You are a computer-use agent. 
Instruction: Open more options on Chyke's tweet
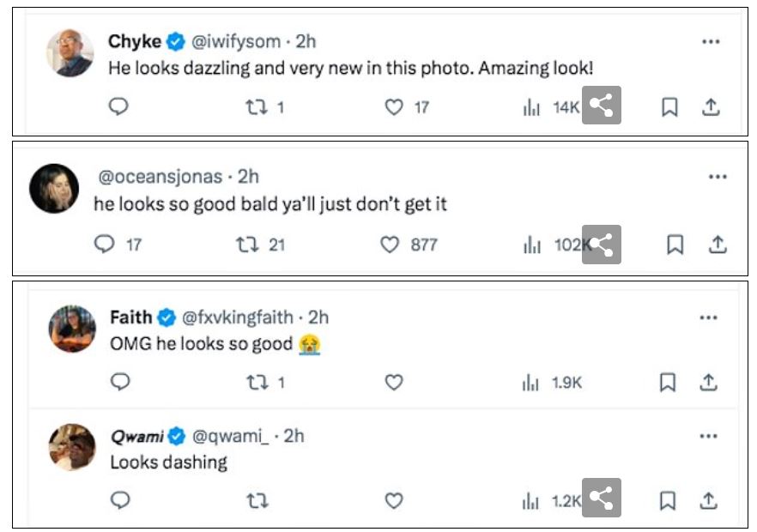[710, 41]
